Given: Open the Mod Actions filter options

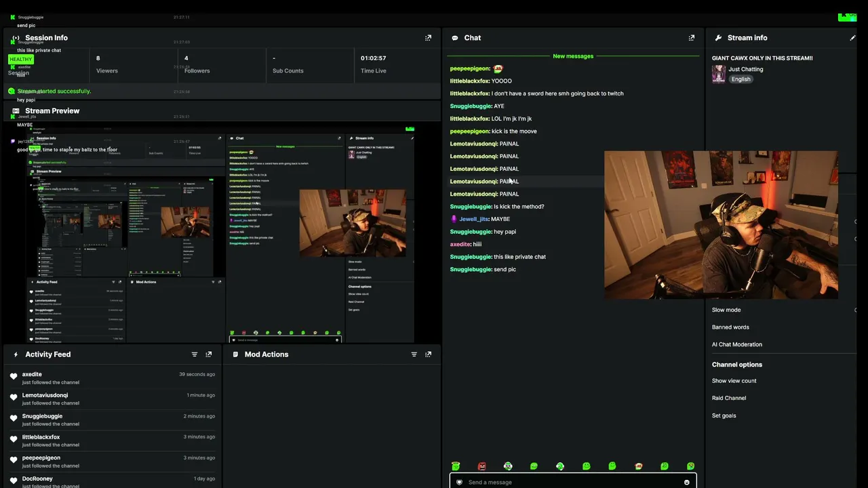Looking at the screenshot, I should click(x=414, y=354).
